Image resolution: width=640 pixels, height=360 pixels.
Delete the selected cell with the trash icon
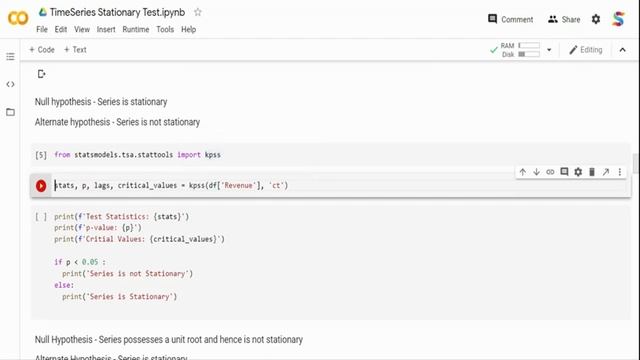point(592,172)
